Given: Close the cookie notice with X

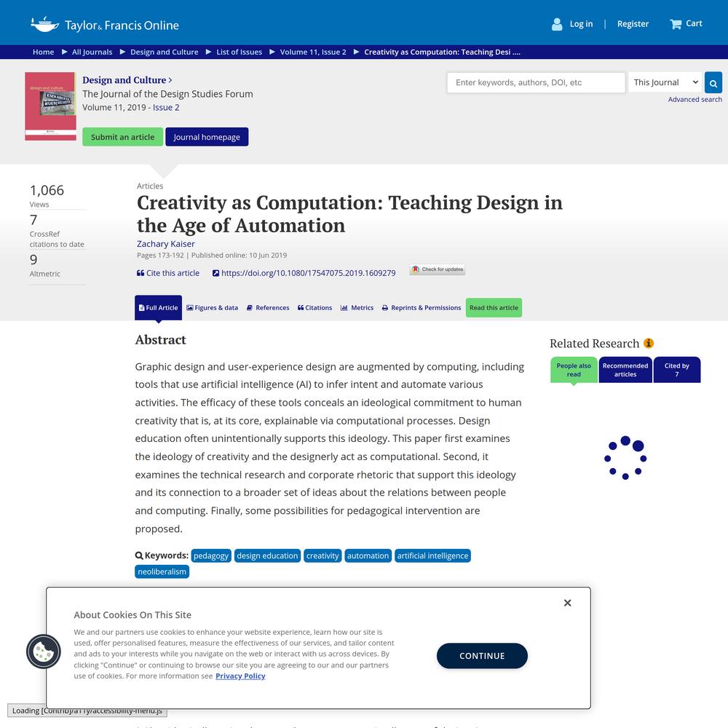Looking at the screenshot, I should [567, 603].
